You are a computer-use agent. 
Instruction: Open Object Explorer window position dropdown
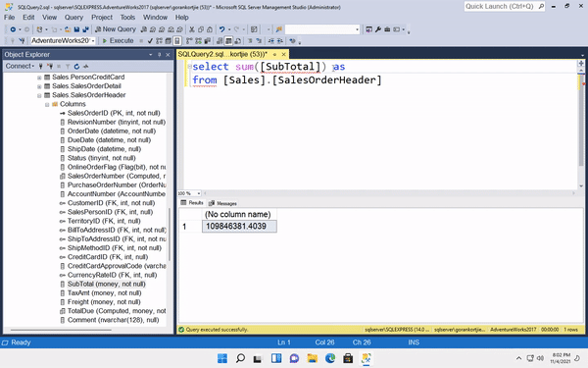(x=150, y=55)
